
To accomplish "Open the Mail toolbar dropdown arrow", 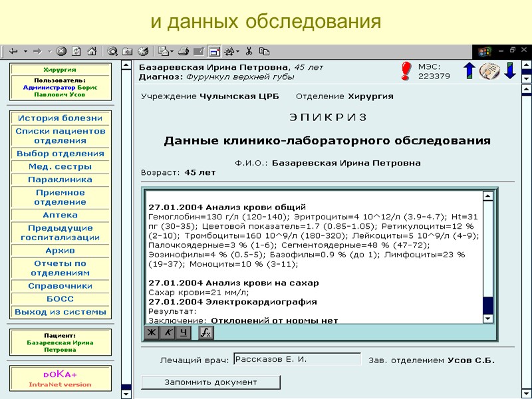I will click(x=172, y=52).
